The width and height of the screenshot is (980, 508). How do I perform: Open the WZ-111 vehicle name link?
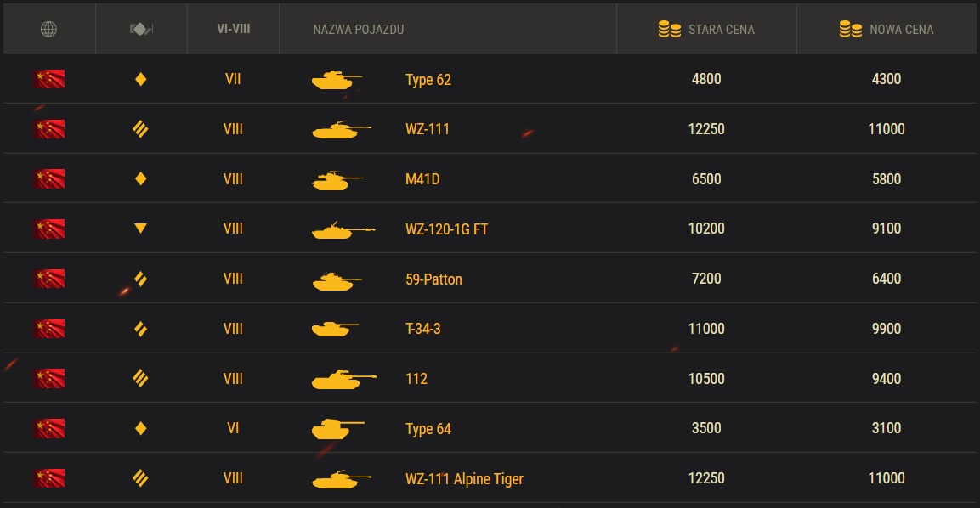point(428,129)
